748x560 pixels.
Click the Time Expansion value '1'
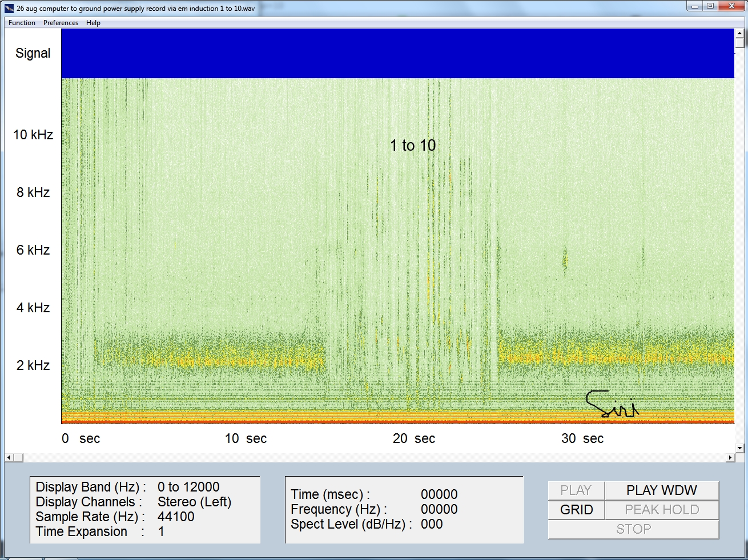(x=161, y=531)
